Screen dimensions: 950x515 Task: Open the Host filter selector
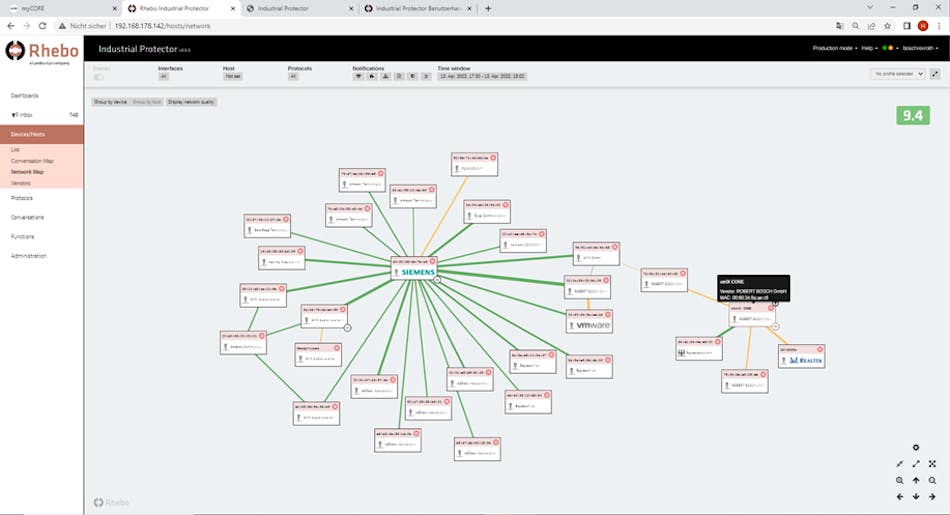pos(233,76)
